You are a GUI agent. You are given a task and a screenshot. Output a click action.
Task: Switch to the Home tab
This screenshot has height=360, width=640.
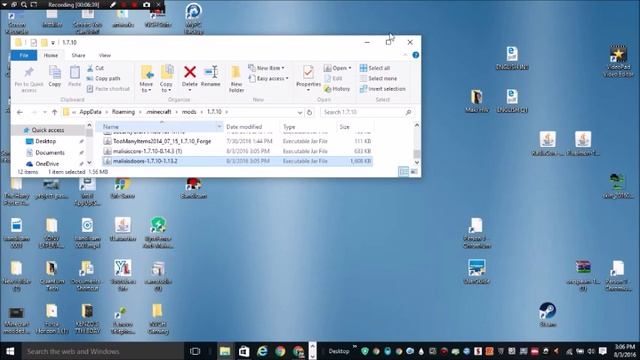coord(51,55)
